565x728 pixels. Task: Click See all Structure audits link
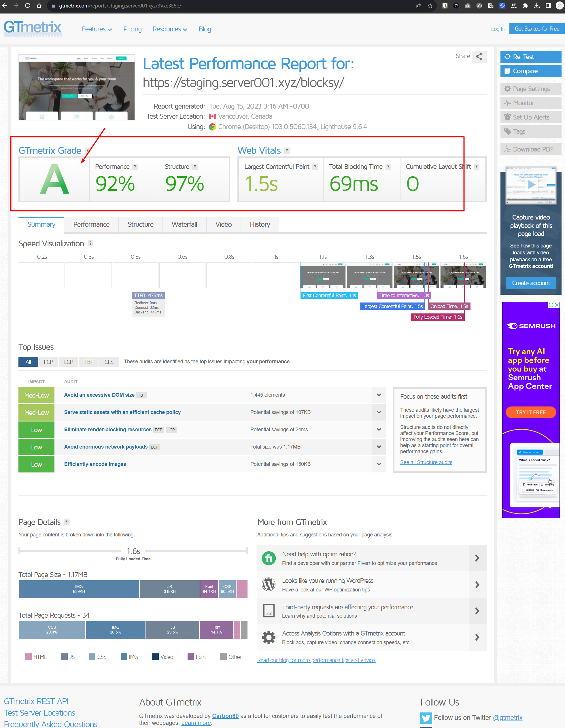click(x=426, y=462)
